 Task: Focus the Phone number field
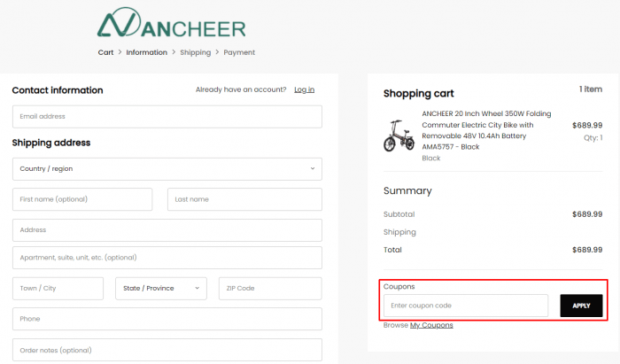click(x=167, y=319)
